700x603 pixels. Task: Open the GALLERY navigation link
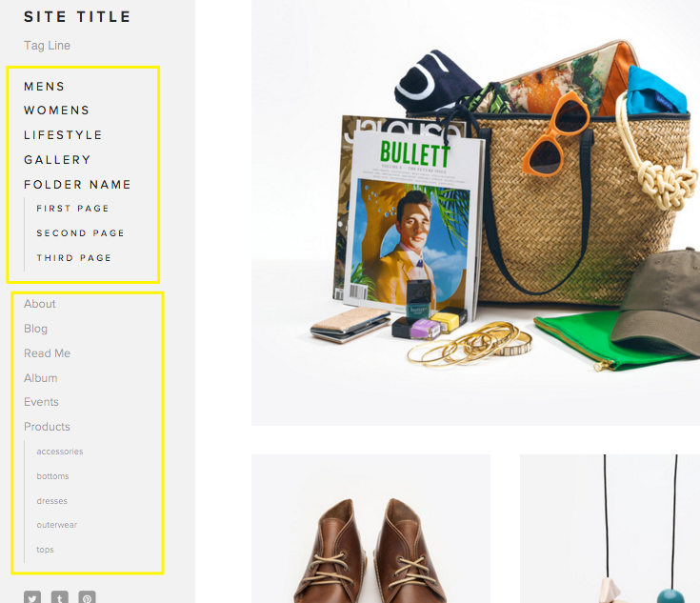[57, 159]
